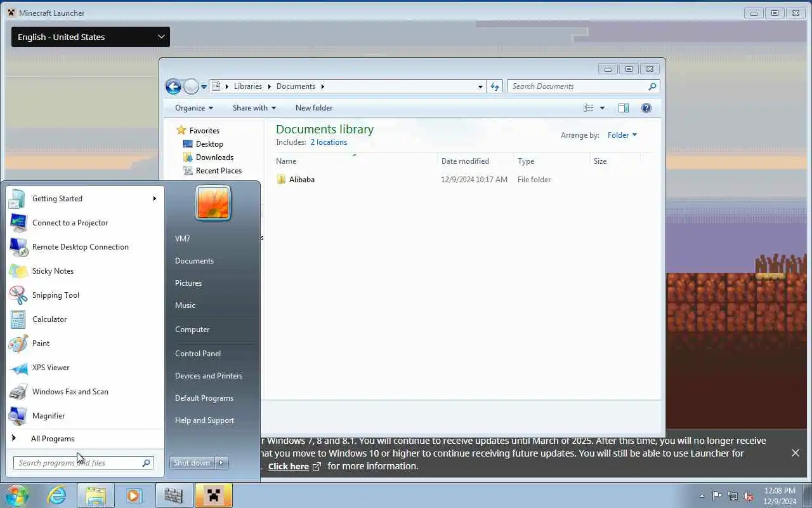Open Music from Start menu
This screenshot has height=508, width=812.
point(185,305)
